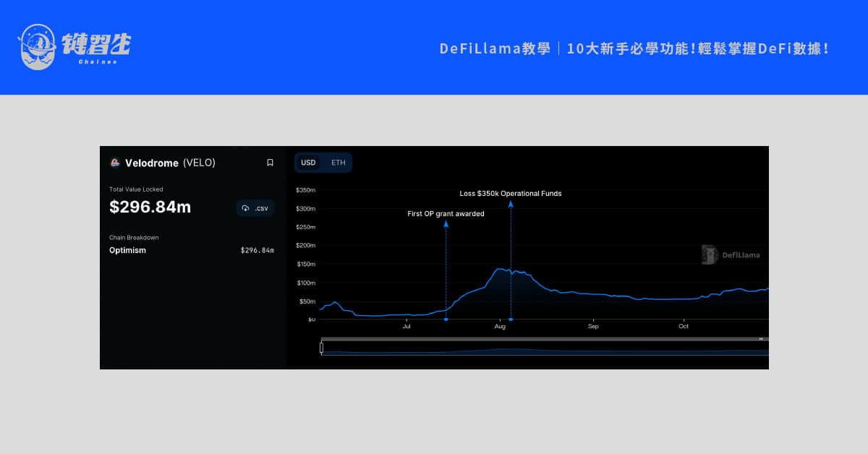Click the Sep x-axis label
This screenshot has width=868, height=454.
593,327
